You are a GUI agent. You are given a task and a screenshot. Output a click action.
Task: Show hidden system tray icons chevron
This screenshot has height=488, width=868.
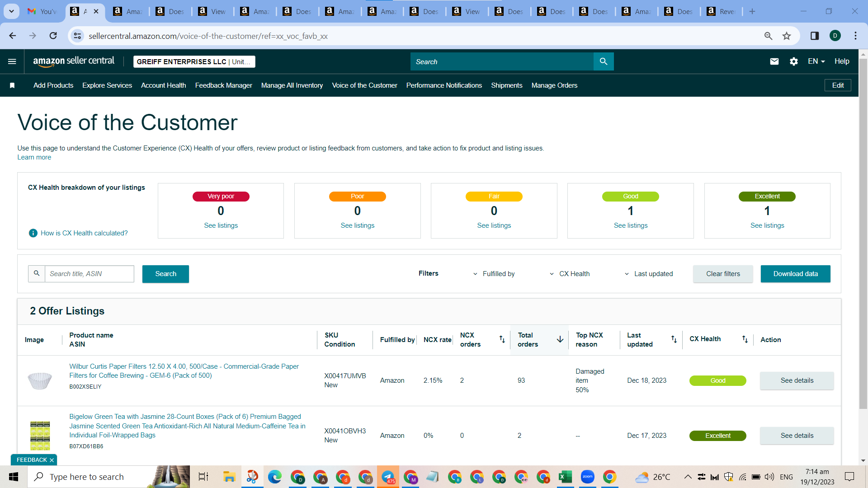688,477
